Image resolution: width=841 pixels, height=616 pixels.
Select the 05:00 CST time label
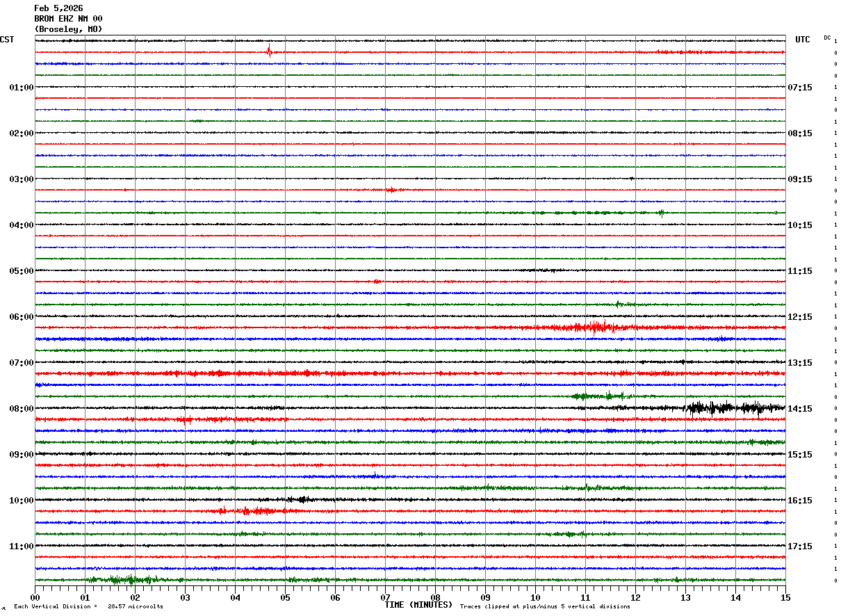tap(22, 271)
